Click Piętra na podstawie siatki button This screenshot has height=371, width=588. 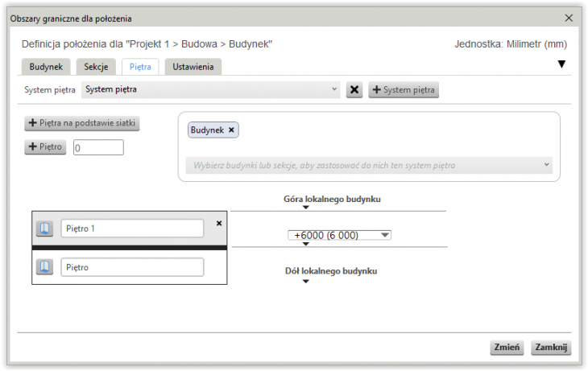tap(81, 123)
